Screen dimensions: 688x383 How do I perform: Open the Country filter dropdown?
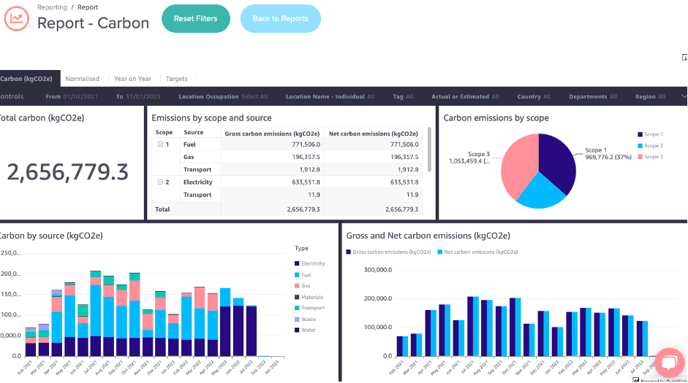click(534, 97)
